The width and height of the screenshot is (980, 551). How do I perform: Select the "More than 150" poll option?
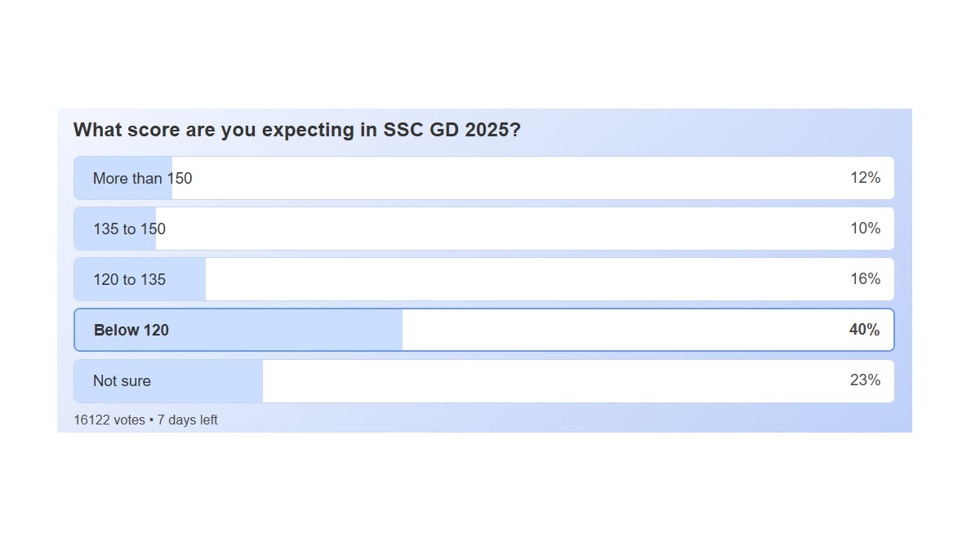pyautogui.click(x=142, y=178)
